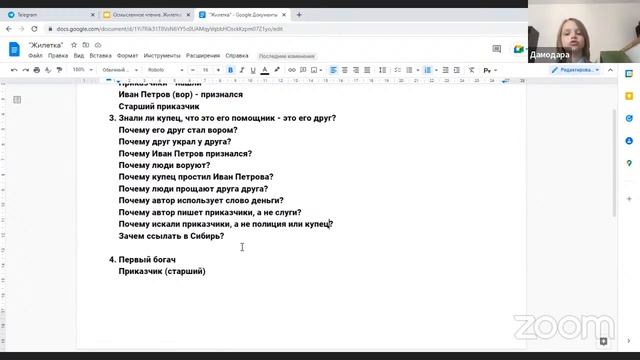Click the font size field
Image resolution: width=640 pixels, height=360 pixels.
click(x=206, y=70)
